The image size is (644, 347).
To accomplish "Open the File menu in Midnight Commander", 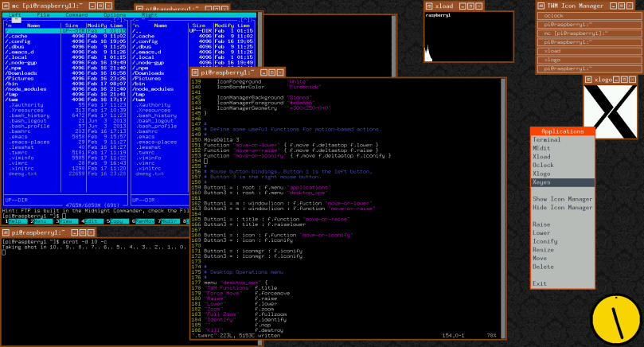I will (x=43, y=15).
